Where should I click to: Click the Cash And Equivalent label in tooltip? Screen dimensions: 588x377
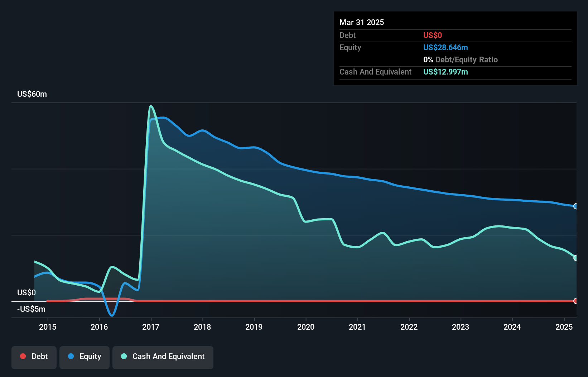tap(375, 72)
